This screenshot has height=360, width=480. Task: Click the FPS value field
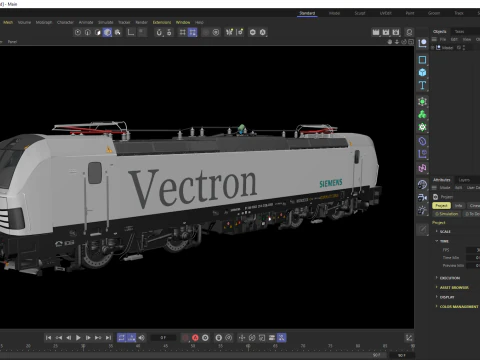(473, 250)
